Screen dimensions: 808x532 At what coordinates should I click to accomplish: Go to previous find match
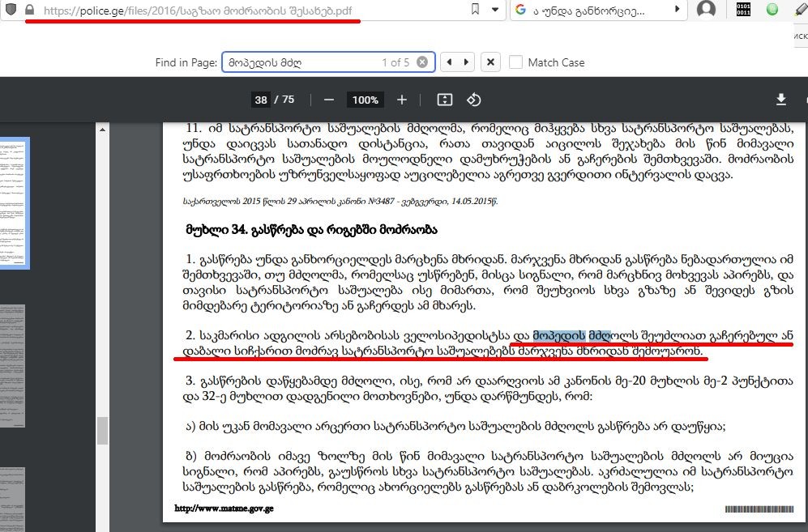tap(449, 62)
